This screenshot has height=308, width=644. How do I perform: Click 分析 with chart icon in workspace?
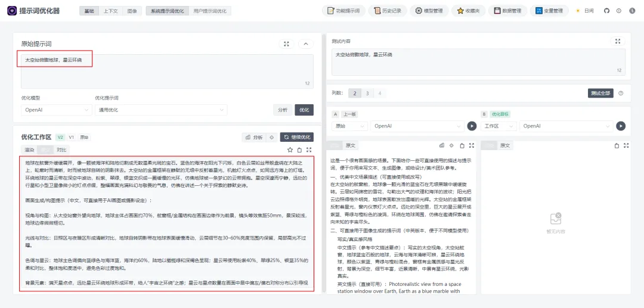coord(254,138)
